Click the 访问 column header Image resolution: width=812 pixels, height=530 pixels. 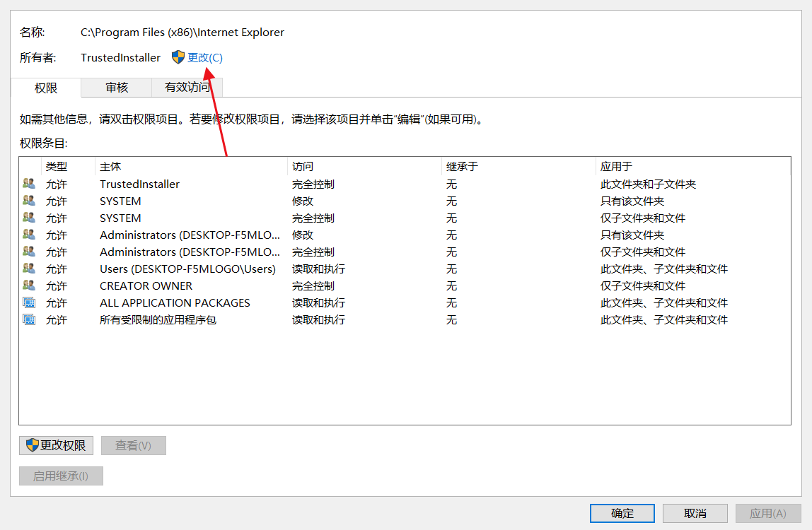coord(361,165)
